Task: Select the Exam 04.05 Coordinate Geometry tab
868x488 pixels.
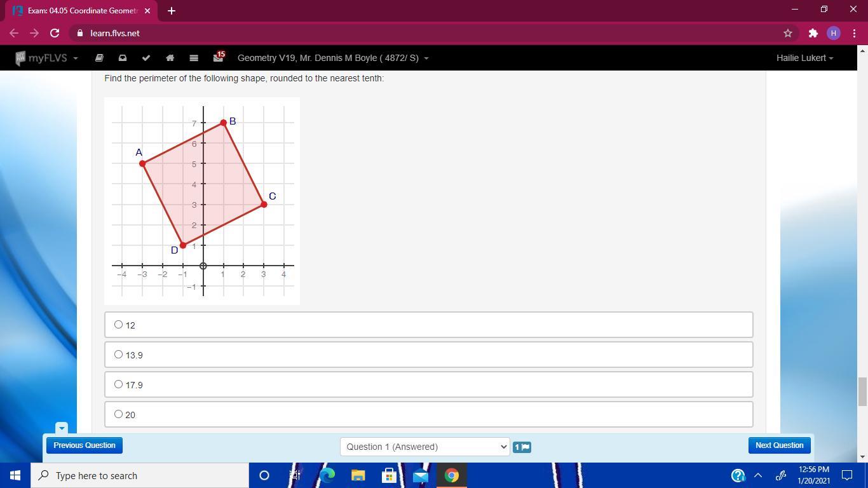Action: tap(83, 11)
